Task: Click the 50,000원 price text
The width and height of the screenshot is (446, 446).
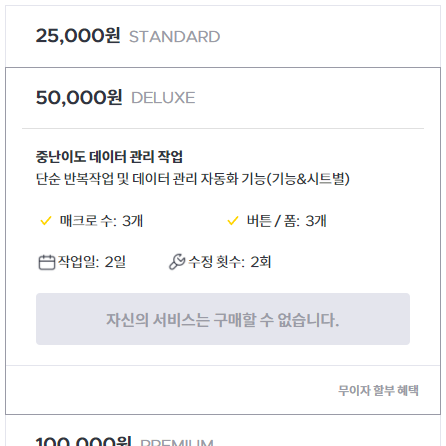Action: (79, 97)
